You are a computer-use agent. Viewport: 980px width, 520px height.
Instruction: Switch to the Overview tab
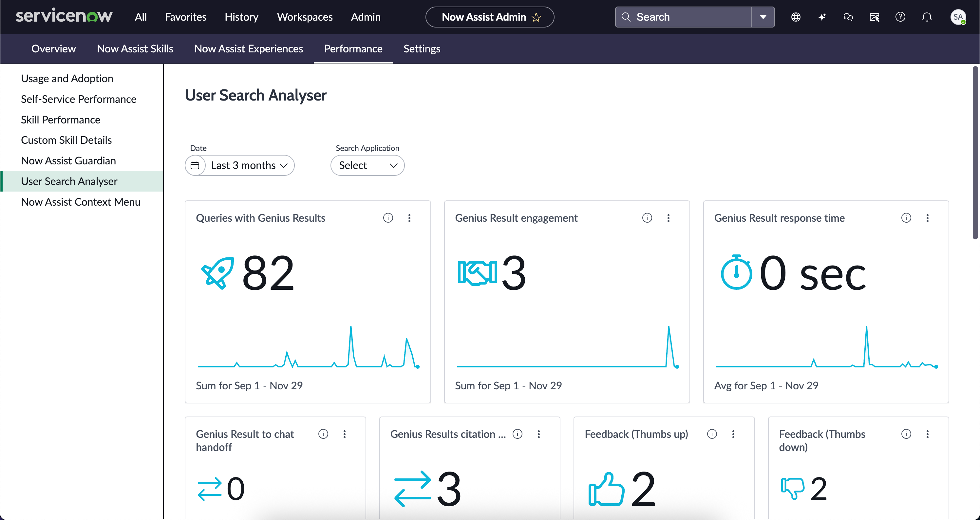pyautogui.click(x=54, y=49)
